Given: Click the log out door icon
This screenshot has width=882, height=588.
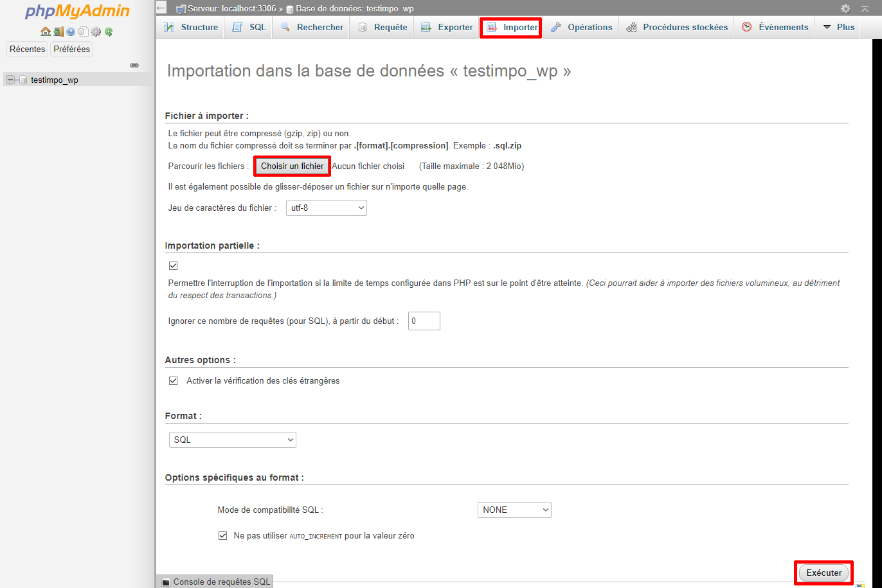Looking at the screenshot, I should [x=59, y=31].
